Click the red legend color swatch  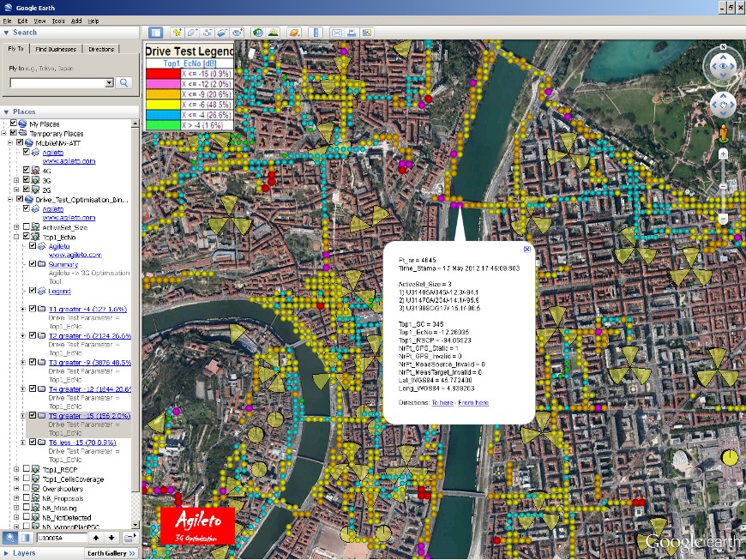coord(164,74)
